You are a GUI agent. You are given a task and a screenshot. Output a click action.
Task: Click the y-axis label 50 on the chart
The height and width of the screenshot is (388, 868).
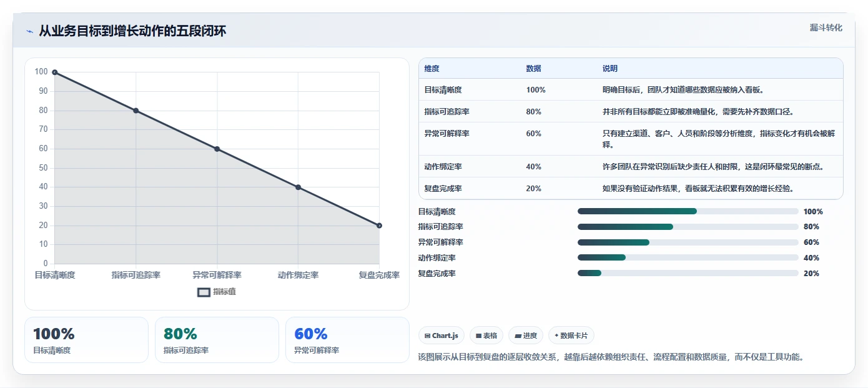click(x=43, y=168)
